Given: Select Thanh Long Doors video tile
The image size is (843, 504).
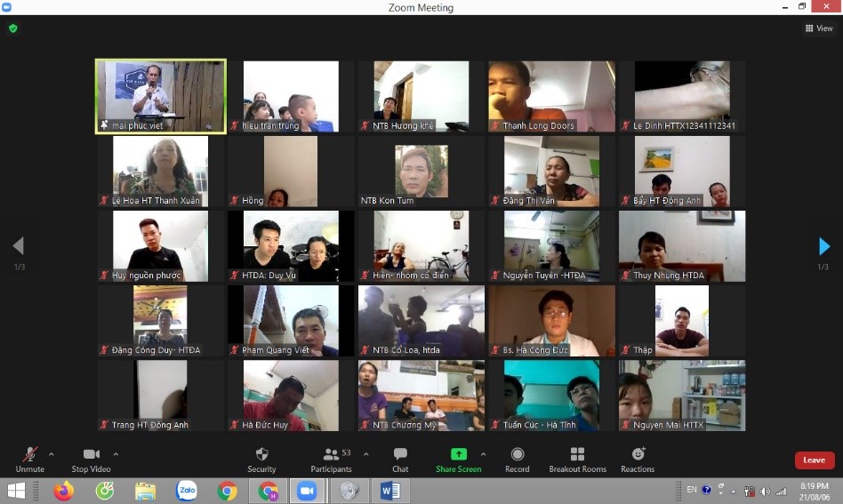Looking at the screenshot, I should [551, 96].
